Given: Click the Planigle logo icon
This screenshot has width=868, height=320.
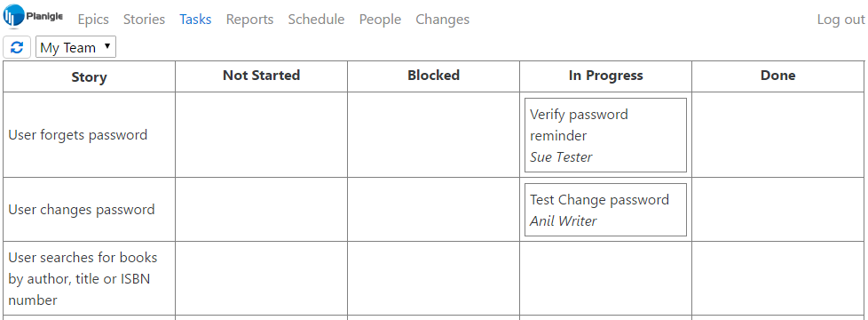Looking at the screenshot, I should [14, 16].
